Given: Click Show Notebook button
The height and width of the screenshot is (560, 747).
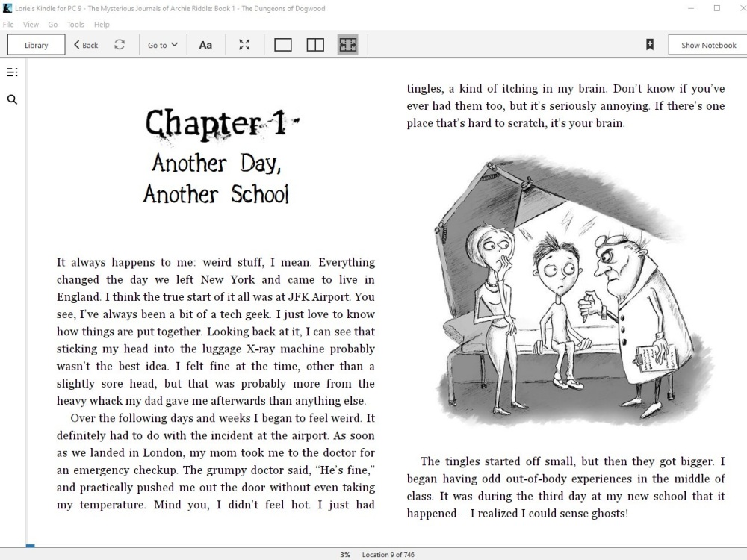Looking at the screenshot, I should 708,45.
